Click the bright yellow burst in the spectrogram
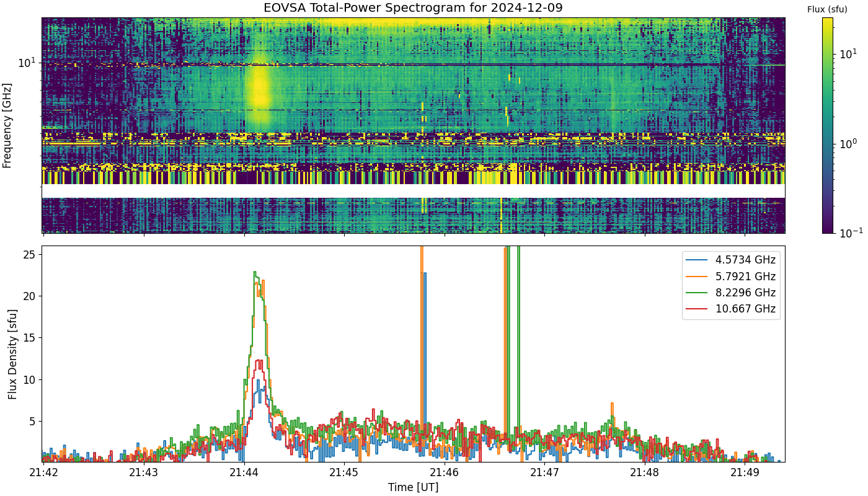Image resolution: width=868 pixels, height=496 pixels. [258, 93]
